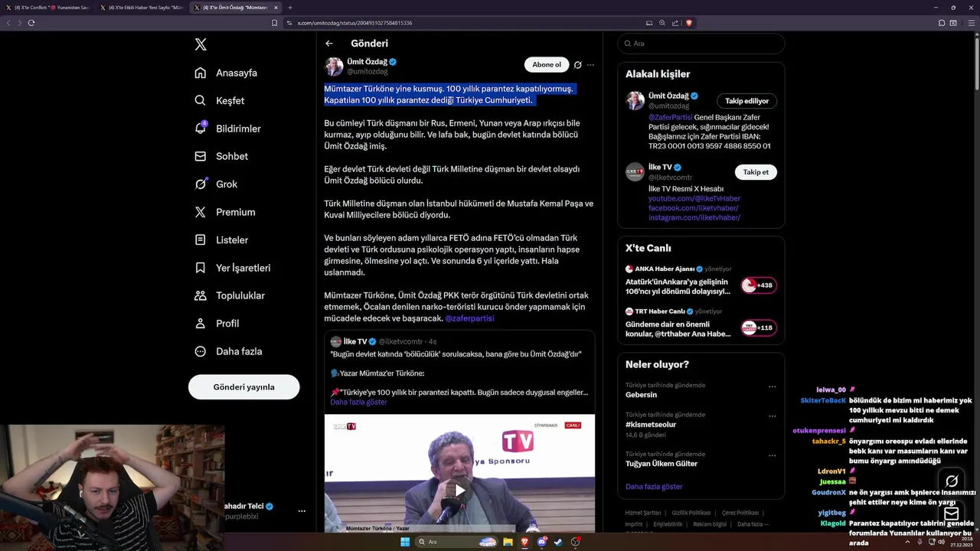Go to Anasayfa home in sidebar
Screen dimensions: 980x551
(226, 73)
